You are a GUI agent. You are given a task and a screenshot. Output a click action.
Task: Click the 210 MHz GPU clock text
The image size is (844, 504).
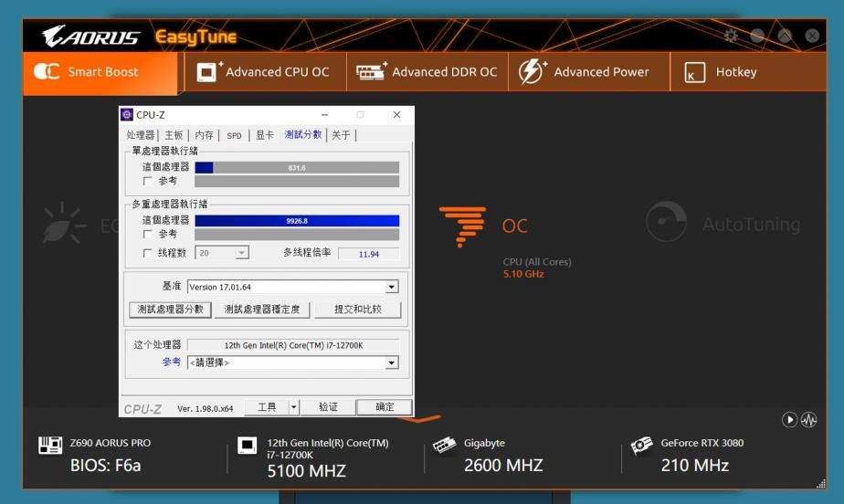695,466
